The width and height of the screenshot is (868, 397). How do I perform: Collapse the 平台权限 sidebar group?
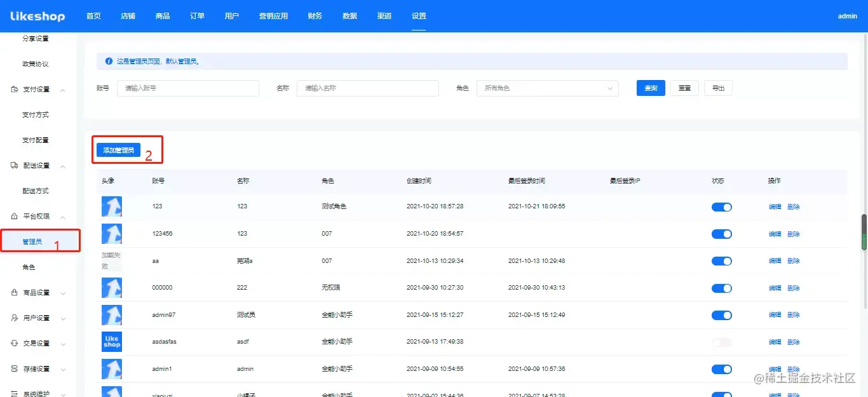click(63, 217)
